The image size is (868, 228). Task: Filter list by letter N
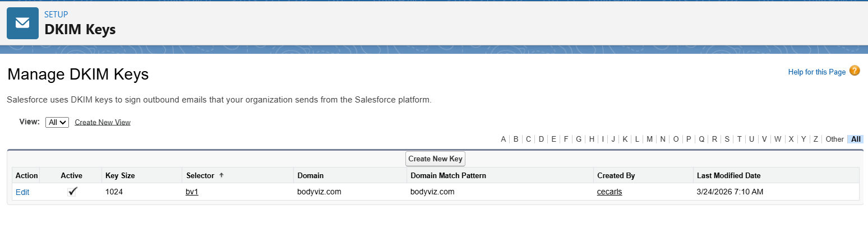[x=662, y=139]
